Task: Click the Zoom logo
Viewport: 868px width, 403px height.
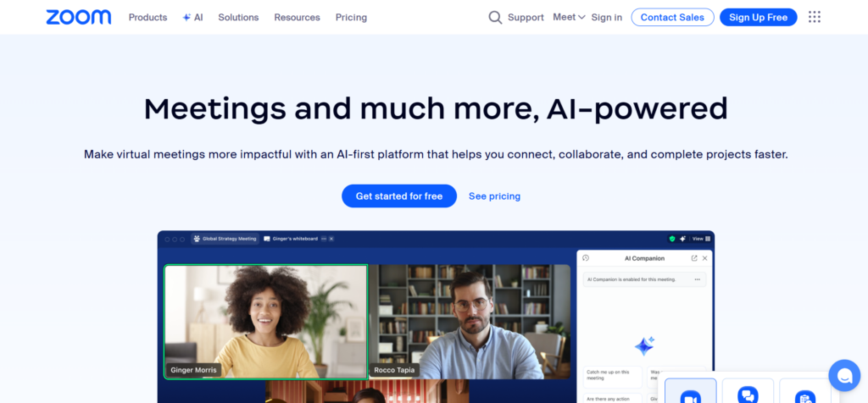Action: coord(79,17)
